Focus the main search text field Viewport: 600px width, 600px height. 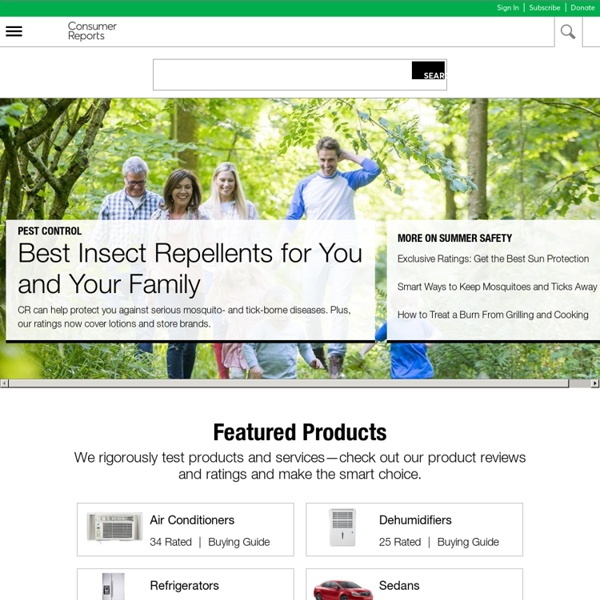pyautogui.click(x=282, y=75)
